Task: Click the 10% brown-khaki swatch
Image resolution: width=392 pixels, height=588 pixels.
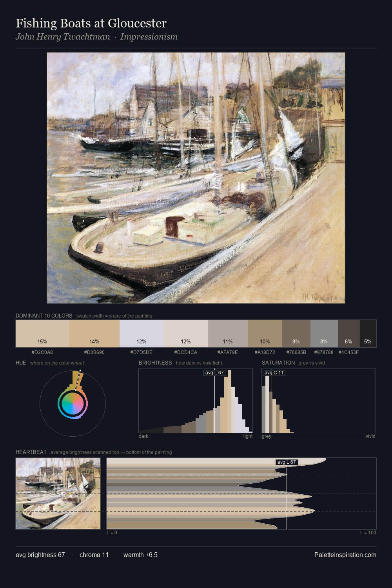Action: (x=265, y=334)
